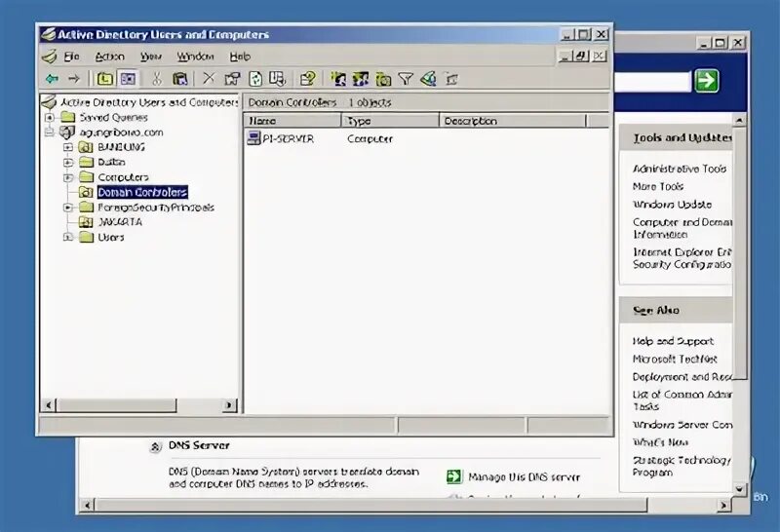The height and width of the screenshot is (532, 780).
Task: Expand the Users container
Action: 68,237
